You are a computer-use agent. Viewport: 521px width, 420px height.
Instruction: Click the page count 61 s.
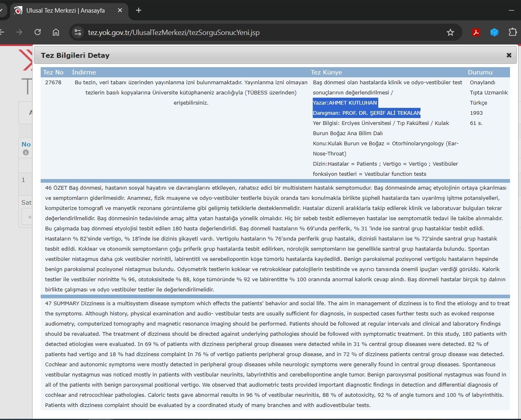pos(476,123)
